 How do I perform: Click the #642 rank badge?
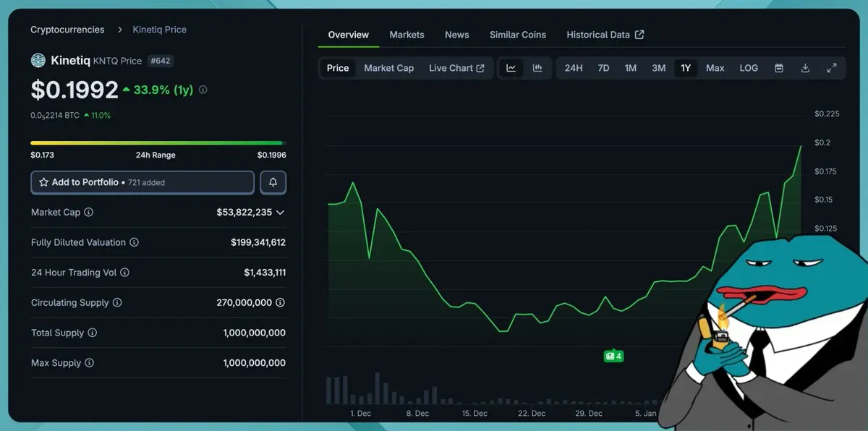click(160, 61)
